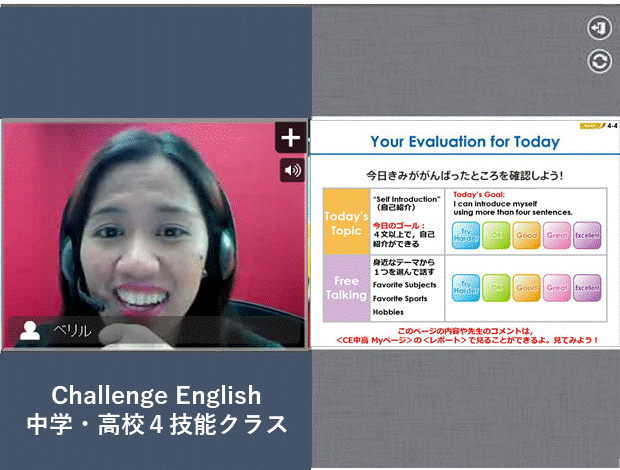Click the Free Talking purple cell

346,288
